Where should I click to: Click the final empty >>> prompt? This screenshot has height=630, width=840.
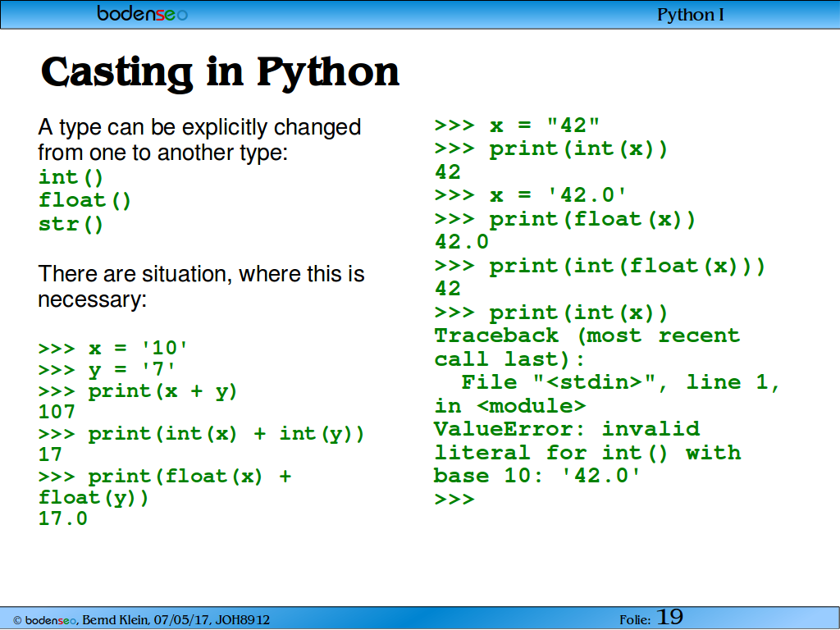point(454,500)
